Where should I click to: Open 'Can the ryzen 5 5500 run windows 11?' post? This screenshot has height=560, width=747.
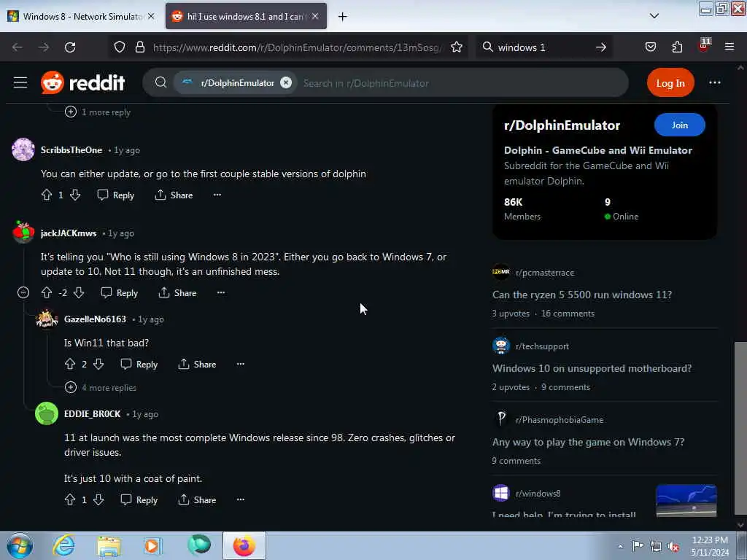[582, 295]
